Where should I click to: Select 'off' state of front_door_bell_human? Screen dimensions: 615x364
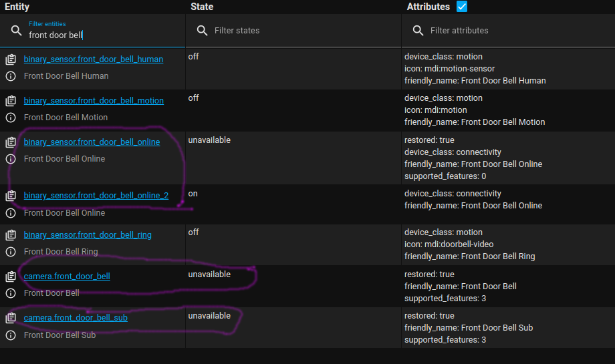(x=193, y=57)
